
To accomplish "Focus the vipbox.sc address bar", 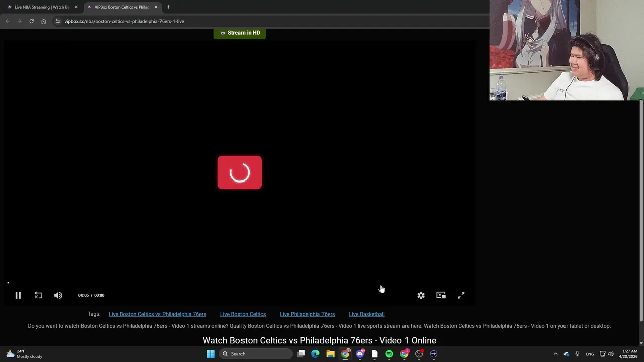I will [272, 21].
